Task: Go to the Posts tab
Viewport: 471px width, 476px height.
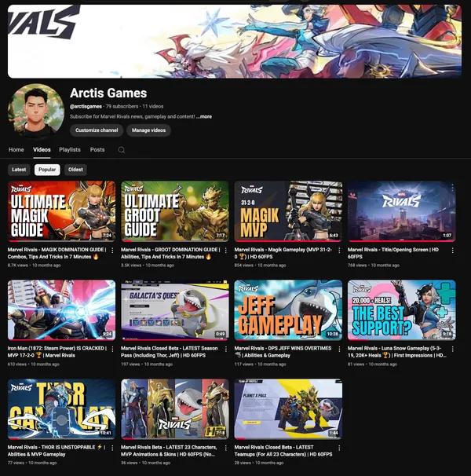Action: (97, 150)
